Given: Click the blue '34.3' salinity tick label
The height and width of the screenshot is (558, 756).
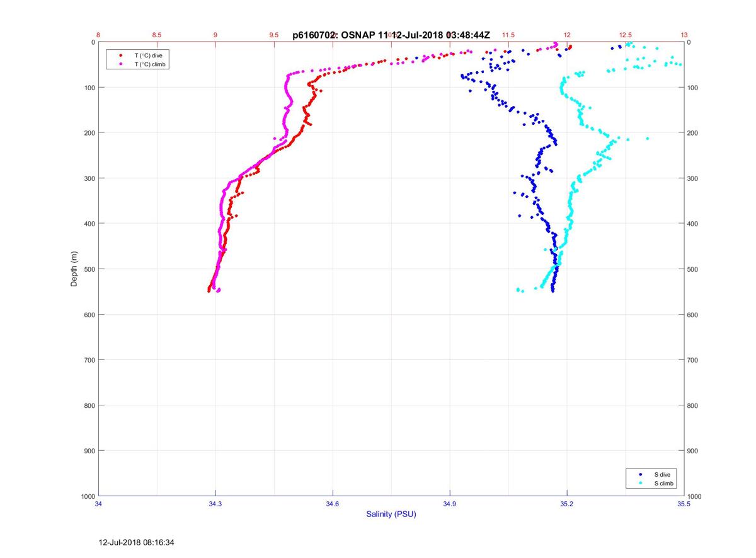Looking at the screenshot, I should point(215,504).
